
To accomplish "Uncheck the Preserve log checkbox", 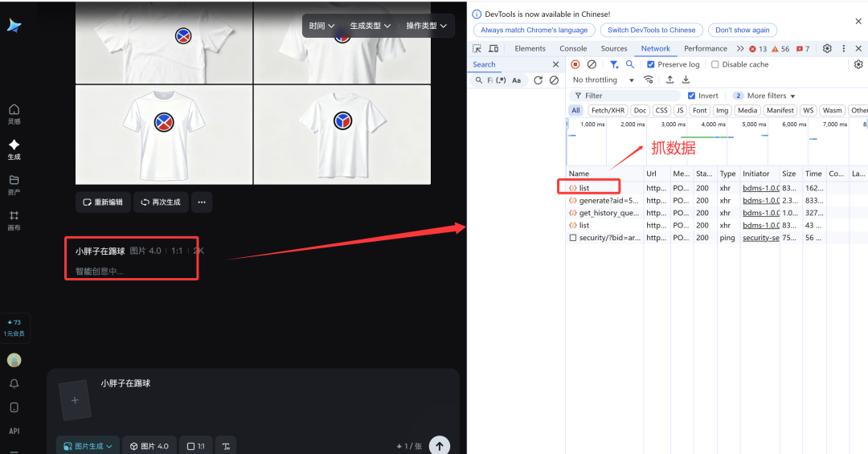I will 651,64.
